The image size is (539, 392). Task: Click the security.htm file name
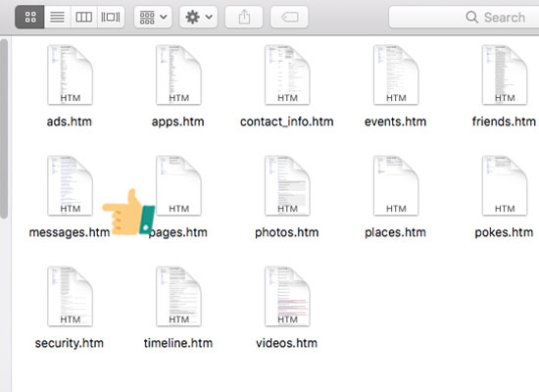[70, 344]
